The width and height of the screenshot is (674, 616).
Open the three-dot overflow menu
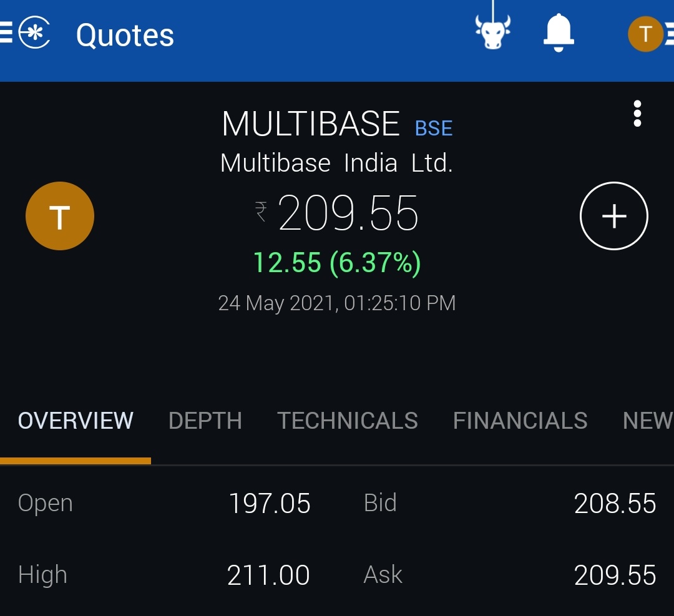click(637, 114)
